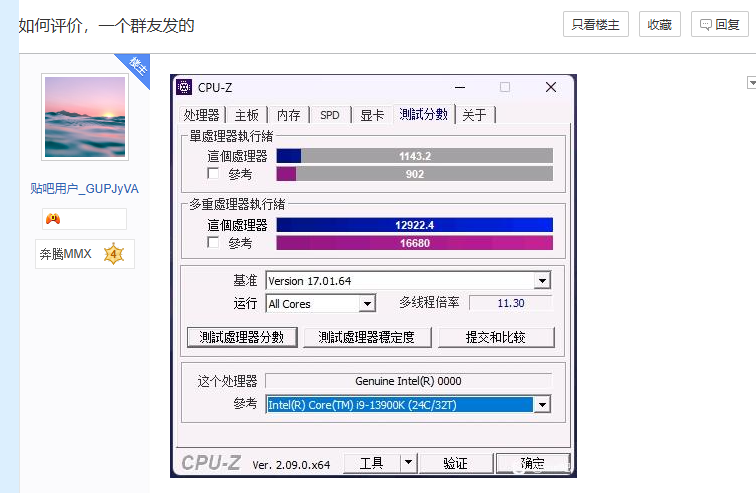Click the 只看楼主 button
Viewport: 756px width, 493px height.
point(595,24)
